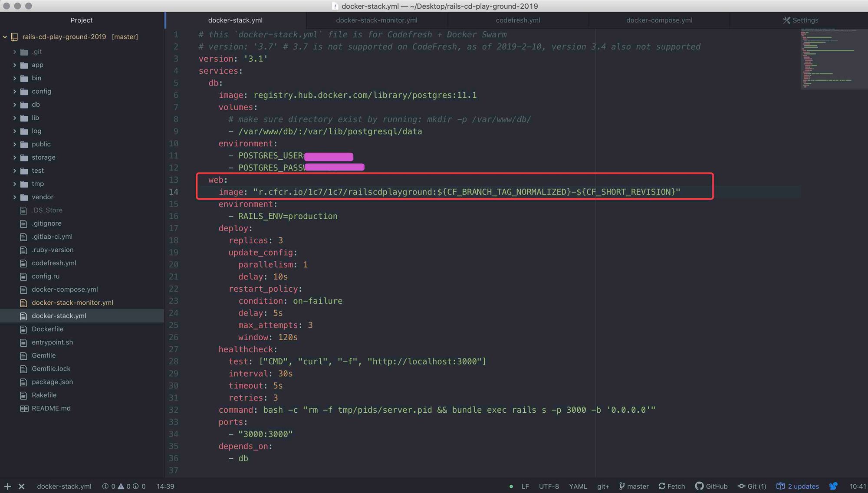Click the blue squirrel icon in status bar
The height and width of the screenshot is (493, 868).
tap(833, 486)
